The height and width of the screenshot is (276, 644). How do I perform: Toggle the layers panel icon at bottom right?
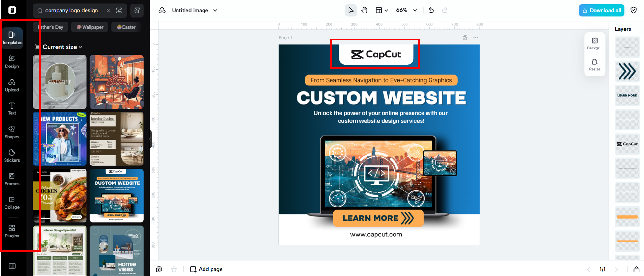(x=636, y=269)
